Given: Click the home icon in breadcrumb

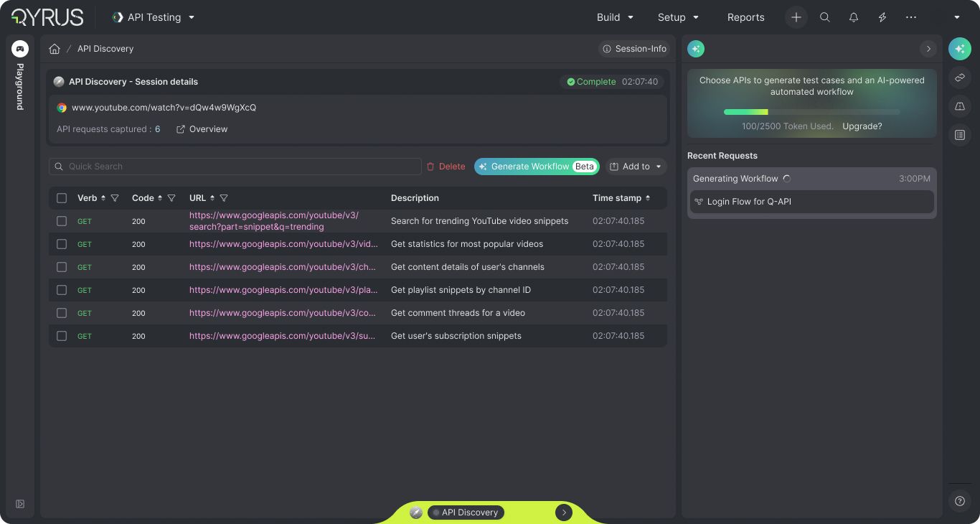Looking at the screenshot, I should (55, 49).
